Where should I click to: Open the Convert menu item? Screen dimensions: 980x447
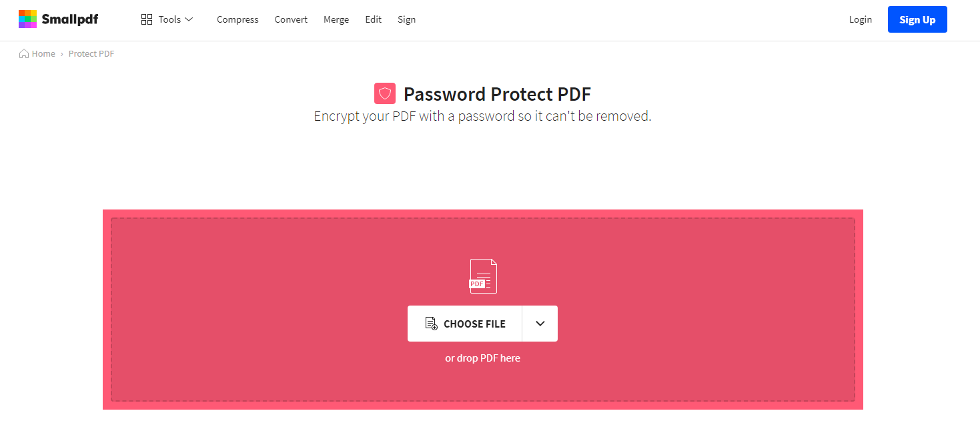tap(291, 19)
